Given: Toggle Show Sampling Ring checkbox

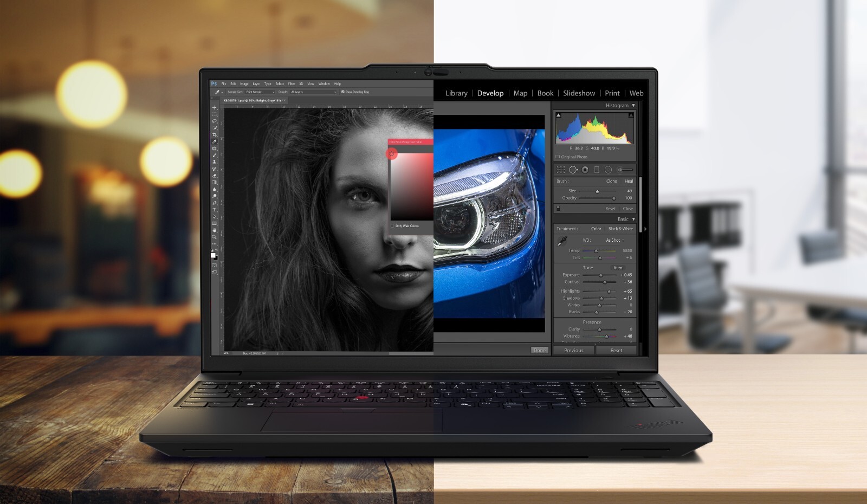Looking at the screenshot, I should 342,92.
